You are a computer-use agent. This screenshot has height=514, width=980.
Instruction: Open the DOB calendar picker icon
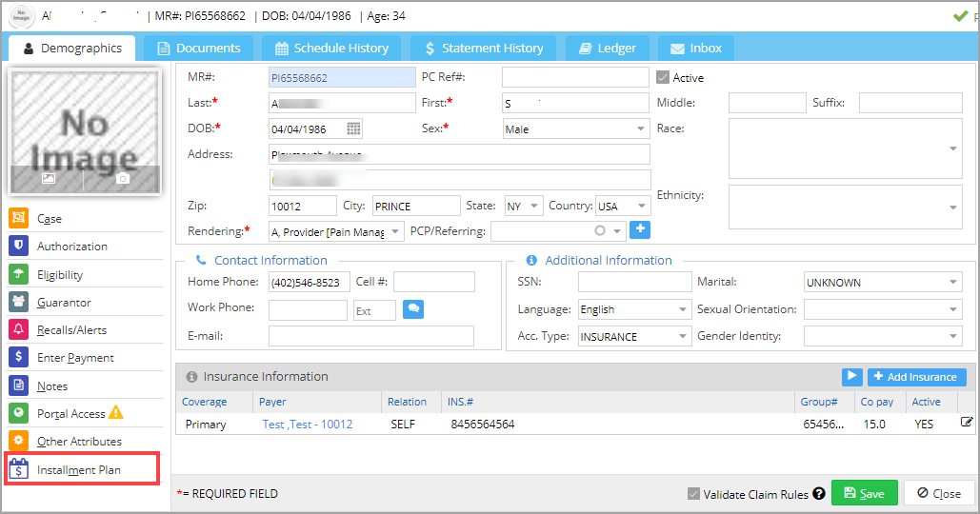click(353, 128)
